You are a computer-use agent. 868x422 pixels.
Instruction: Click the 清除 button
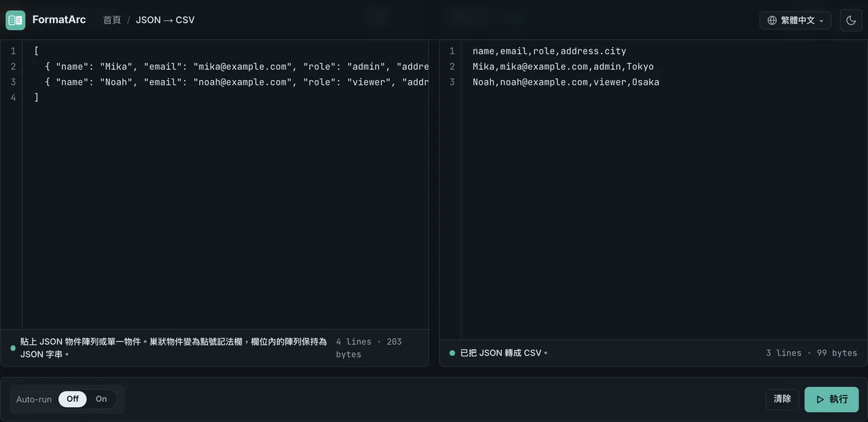tap(783, 399)
